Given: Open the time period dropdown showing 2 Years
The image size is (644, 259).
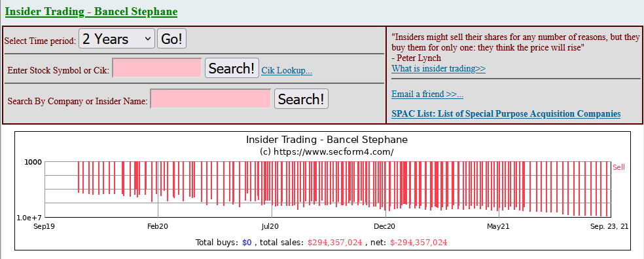Looking at the screenshot, I should coord(116,39).
